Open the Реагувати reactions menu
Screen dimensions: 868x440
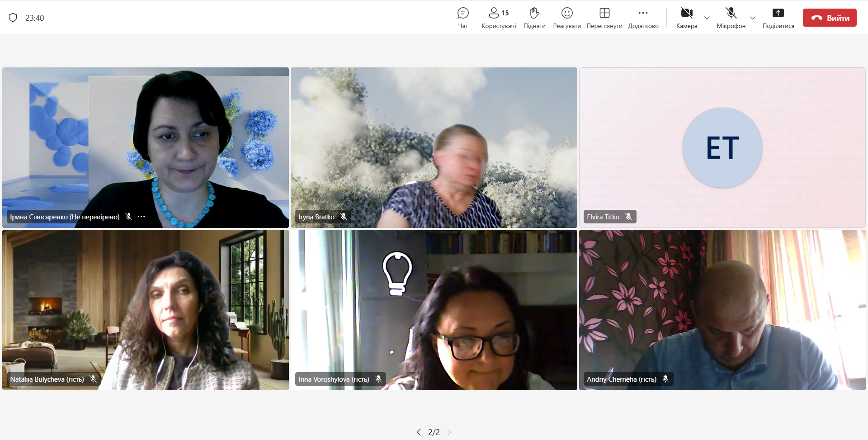pos(567,18)
